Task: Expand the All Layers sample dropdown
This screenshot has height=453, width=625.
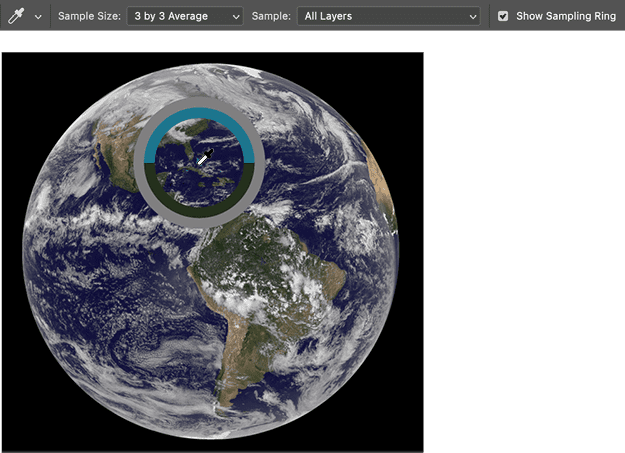Action: 389,17
